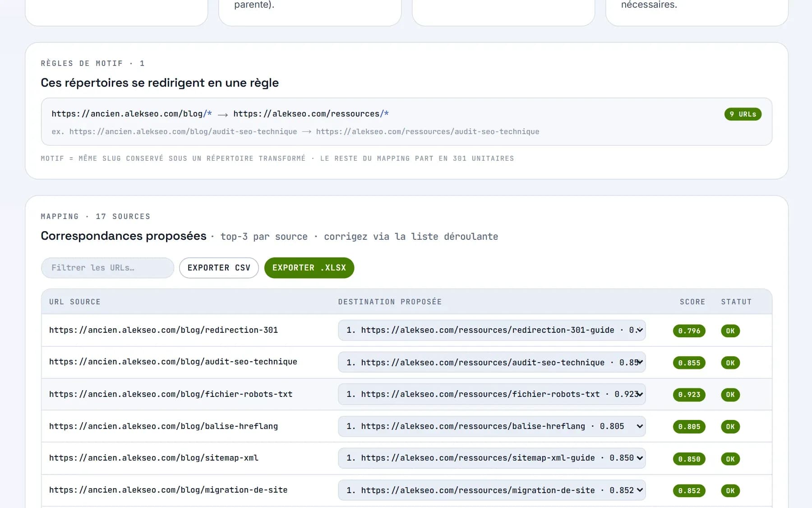This screenshot has width=812, height=508.
Task: Click the EXPORTER .XLSX button
Action: tap(309, 268)
